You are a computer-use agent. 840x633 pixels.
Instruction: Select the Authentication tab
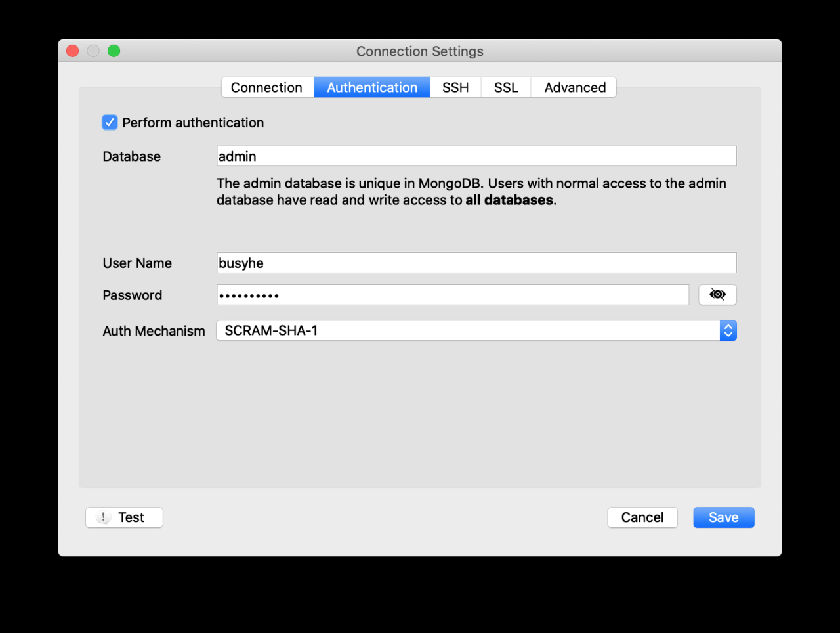tap(371, 87)
